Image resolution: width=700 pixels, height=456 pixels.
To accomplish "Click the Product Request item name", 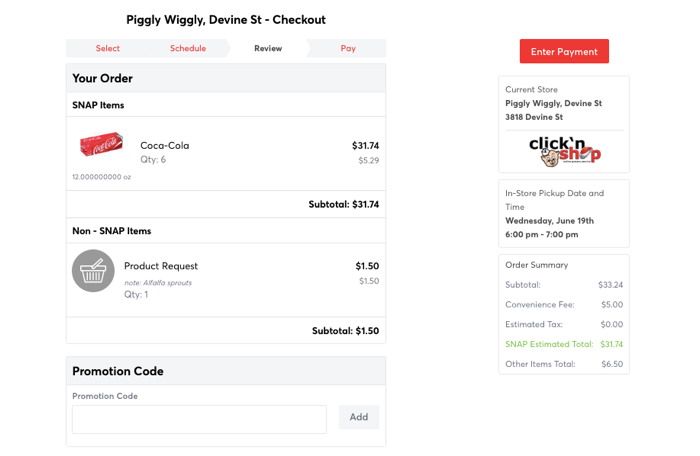I will click(x=161, y=266).
